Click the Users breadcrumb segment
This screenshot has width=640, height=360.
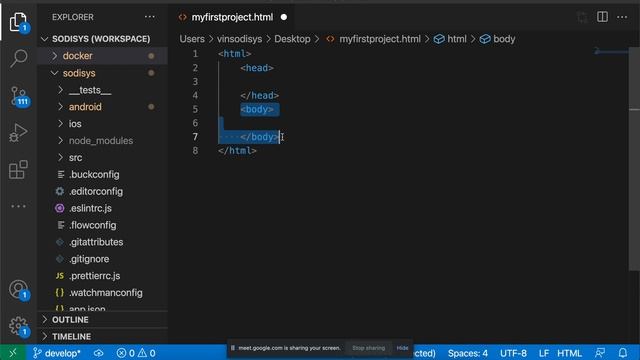point(192,39)
